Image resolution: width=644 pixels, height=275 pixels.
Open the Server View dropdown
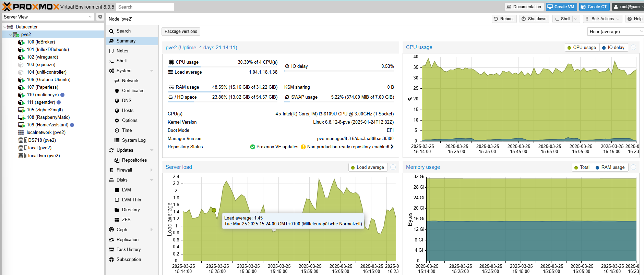(90, 17)
